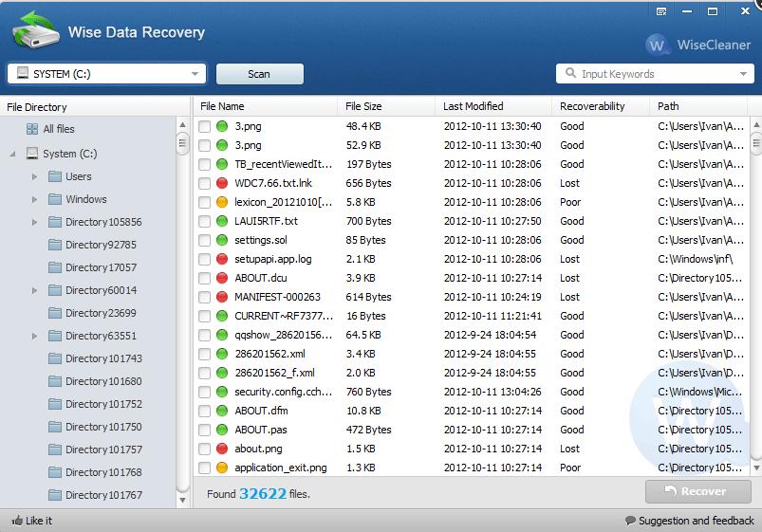Click the red status dot for about.png

point(222,449)
